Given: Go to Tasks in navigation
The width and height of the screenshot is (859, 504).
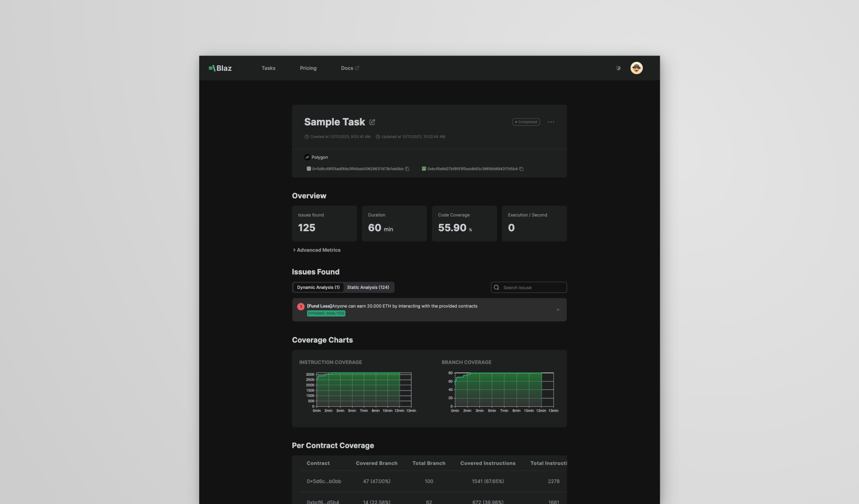Looking at the screenshot, I should point(268,68).
